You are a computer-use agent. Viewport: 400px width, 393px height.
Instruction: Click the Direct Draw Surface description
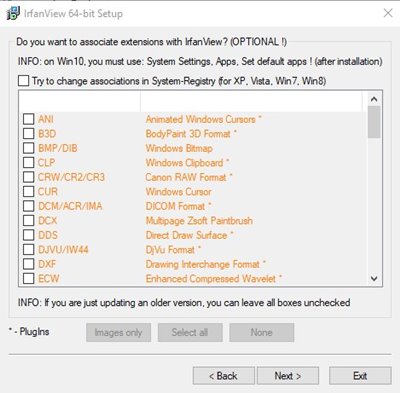(189, 235)
